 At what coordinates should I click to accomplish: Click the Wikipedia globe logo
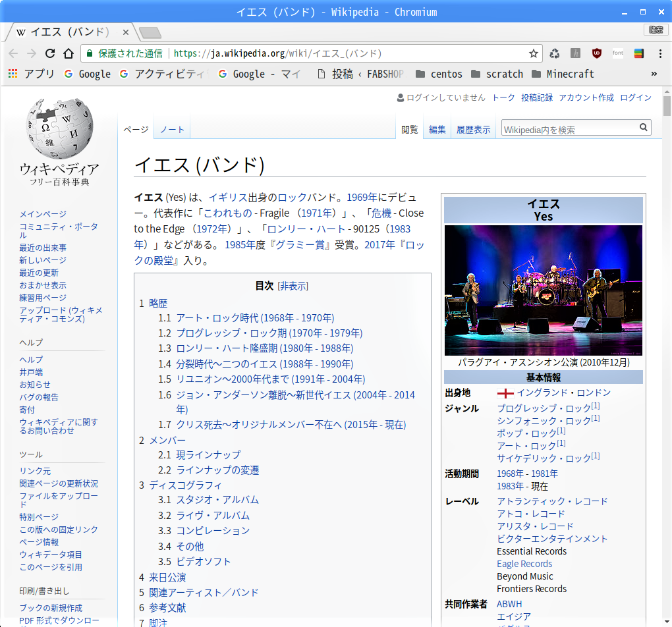click(x=59, y=128)
